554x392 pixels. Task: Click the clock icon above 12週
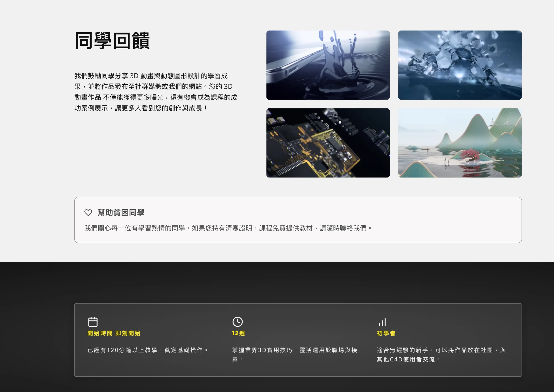tap(237, 322)
